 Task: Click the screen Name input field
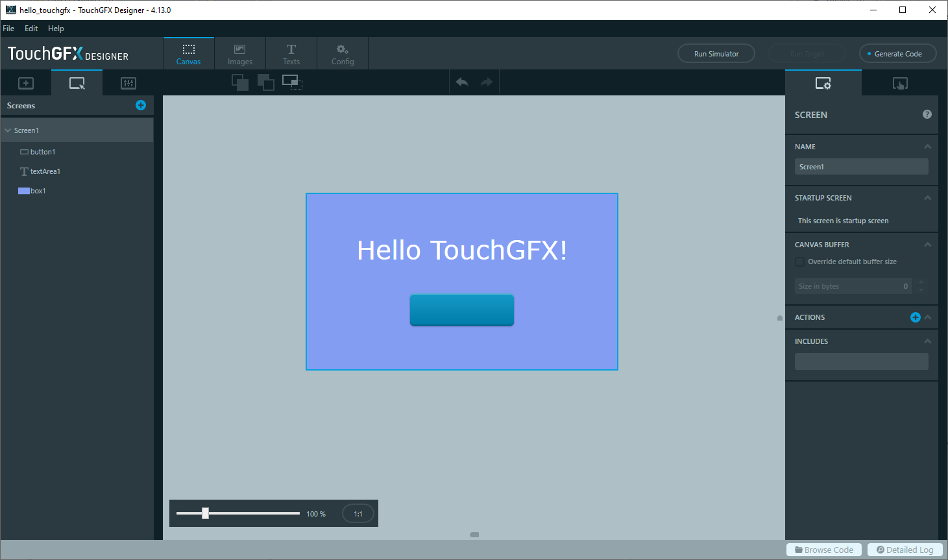(x=861, y=167)
